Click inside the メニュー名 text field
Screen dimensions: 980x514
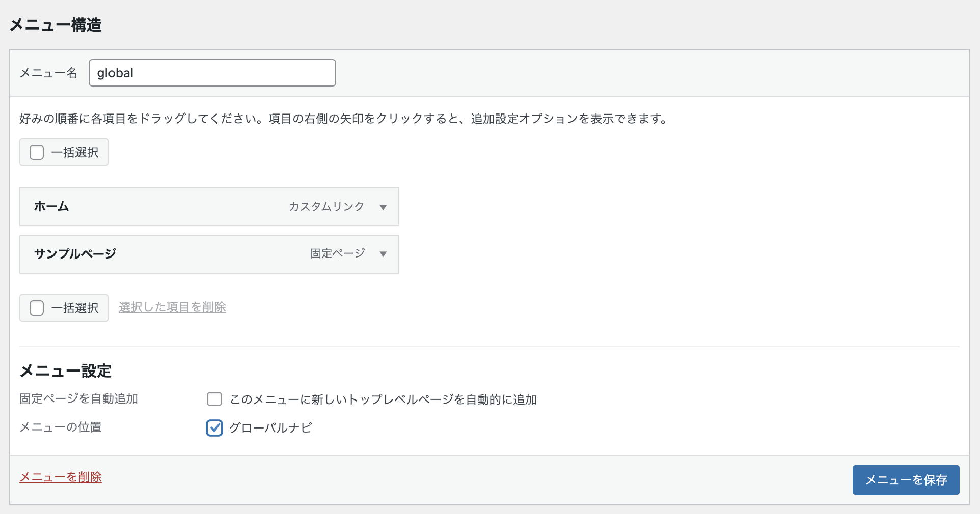click(212, 73)
